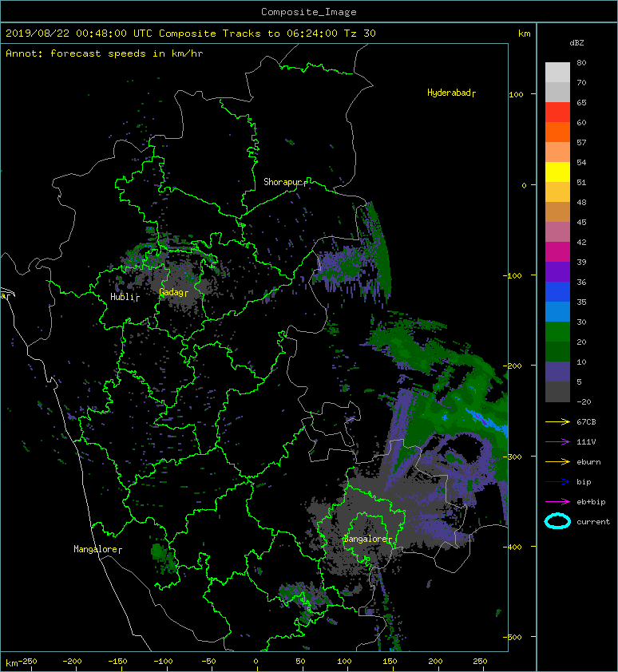Image resolution: width=618 pixels, height=672 pixels.
Task: Click the red 65 dBZ color swatch
Action: pos(557,112)
